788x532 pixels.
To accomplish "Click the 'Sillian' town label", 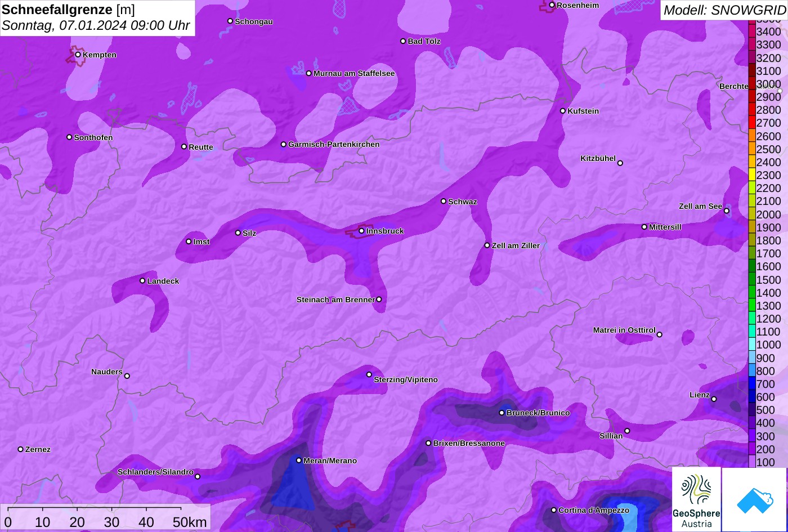I will point(611,436).
